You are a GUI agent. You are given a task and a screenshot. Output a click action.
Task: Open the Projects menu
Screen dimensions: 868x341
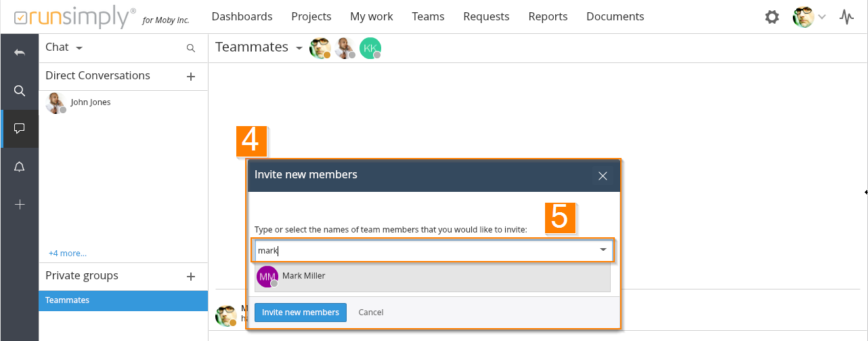pos(311,16)
